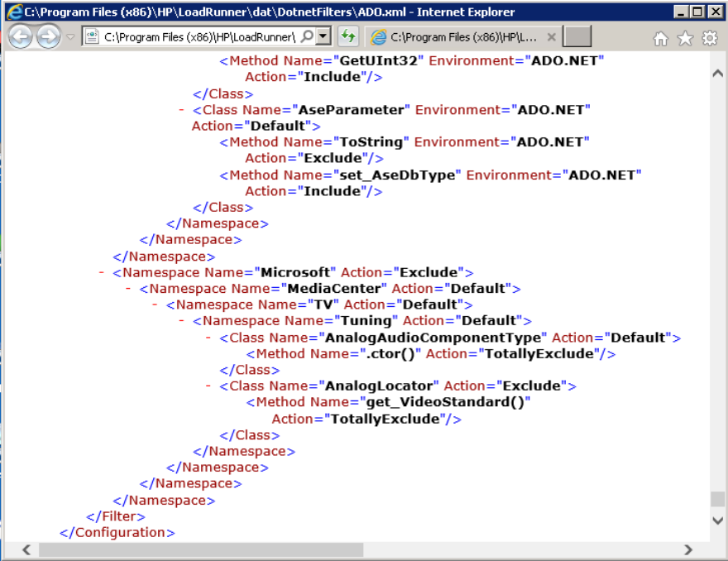Image resolution: width=728 pixels, height=561 pixels.
Task: Click the vertical scrollbar down arrow
Action: click(717, 520)
